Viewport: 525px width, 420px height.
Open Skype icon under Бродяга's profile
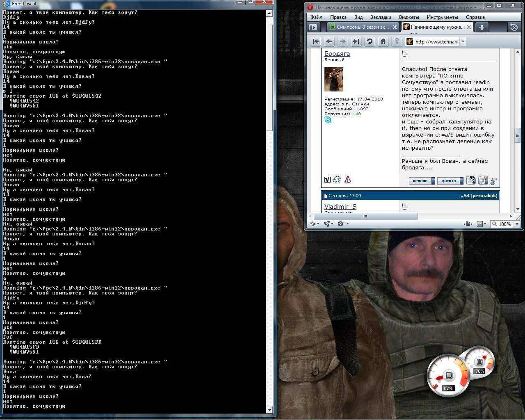tap(328, 120)
